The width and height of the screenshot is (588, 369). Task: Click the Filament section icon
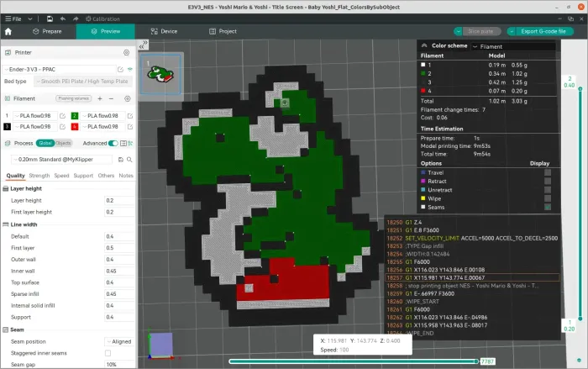coord(7,98)
